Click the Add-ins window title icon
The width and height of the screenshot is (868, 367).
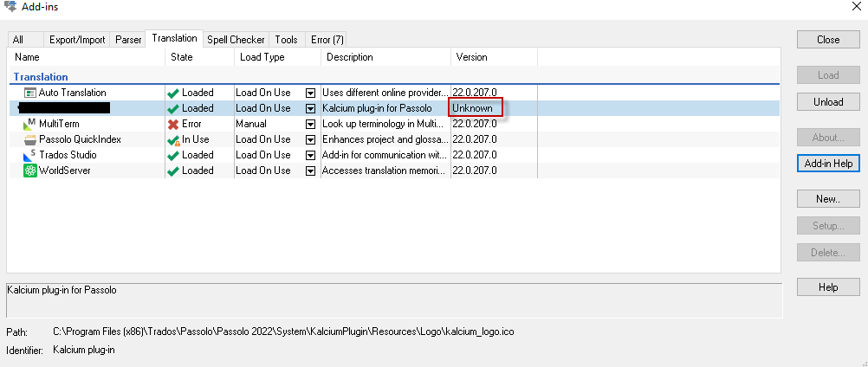[x=10, y=7]
